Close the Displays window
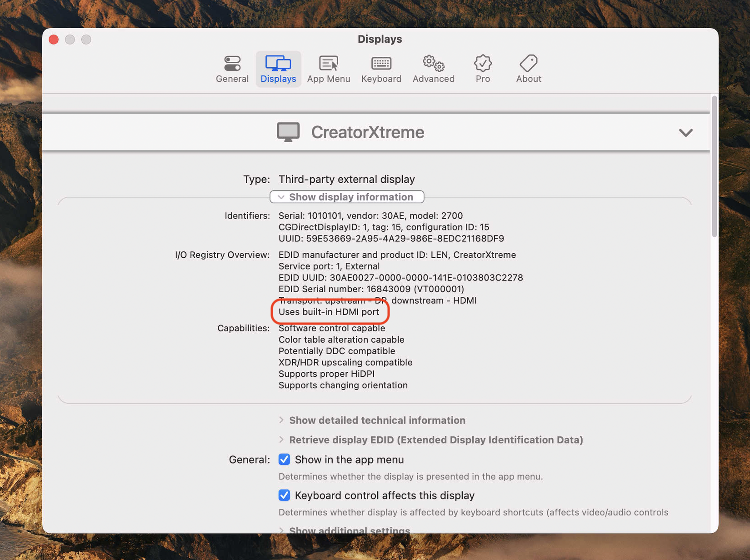 54,40
